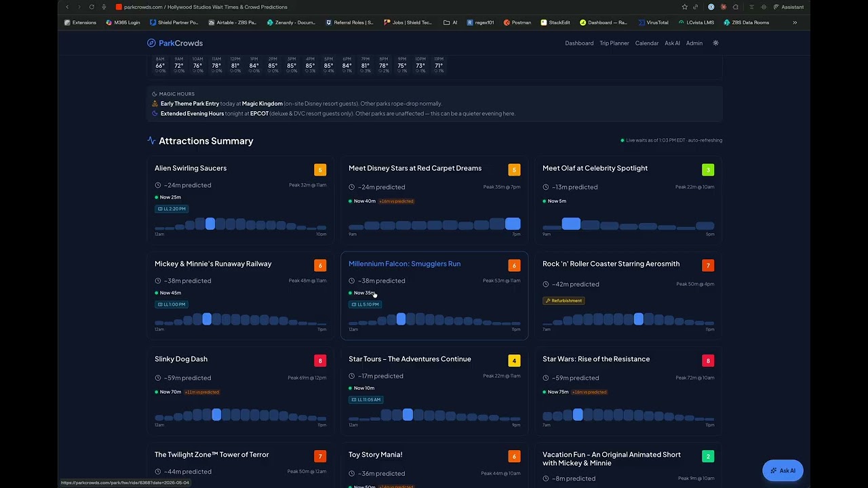Open the Airtable - ZBS bookmark

click(232, 22)
